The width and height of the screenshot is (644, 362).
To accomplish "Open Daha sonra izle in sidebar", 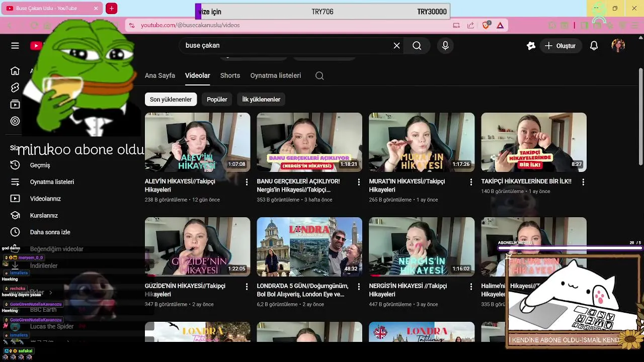I will coord(50,232).
